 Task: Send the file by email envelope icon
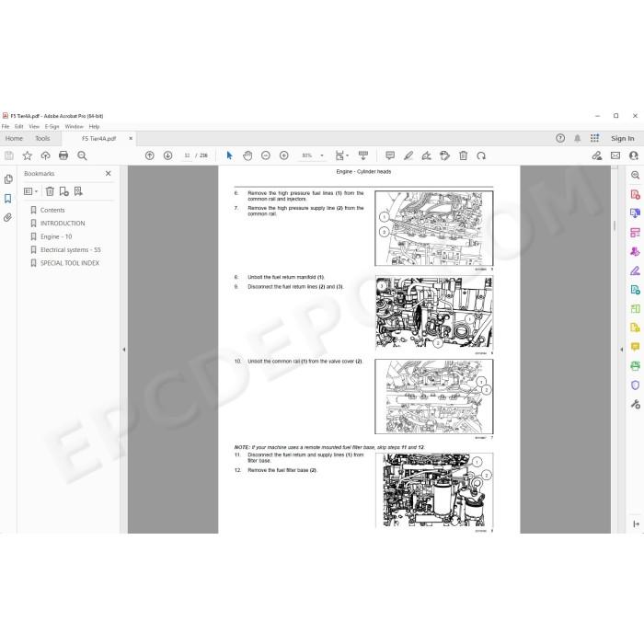click(x=615, y=155)
